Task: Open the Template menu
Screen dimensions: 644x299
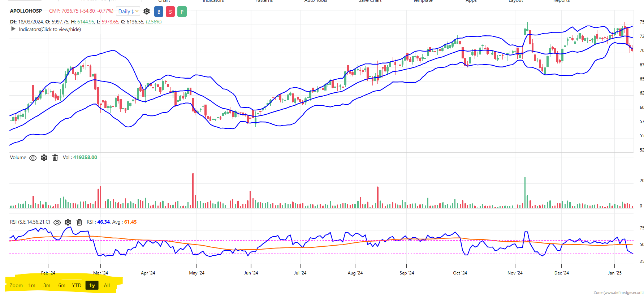Action: (x=423, y=1)
